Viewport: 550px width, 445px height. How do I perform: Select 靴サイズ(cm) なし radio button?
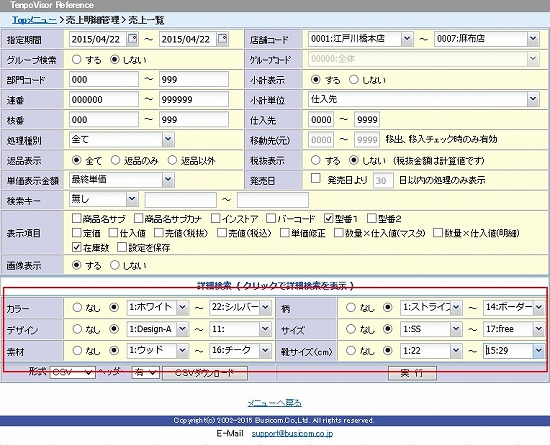351,350
